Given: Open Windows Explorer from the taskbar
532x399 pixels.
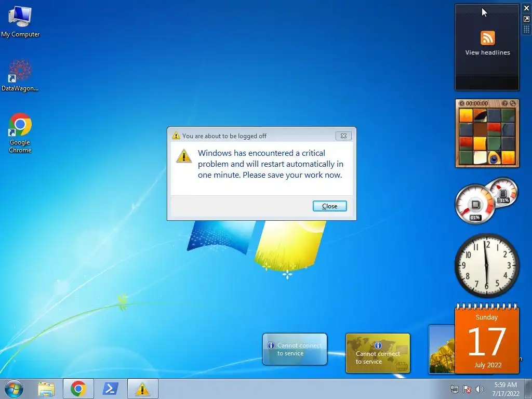Looking at the screenshot, I should tap(46, 389).
